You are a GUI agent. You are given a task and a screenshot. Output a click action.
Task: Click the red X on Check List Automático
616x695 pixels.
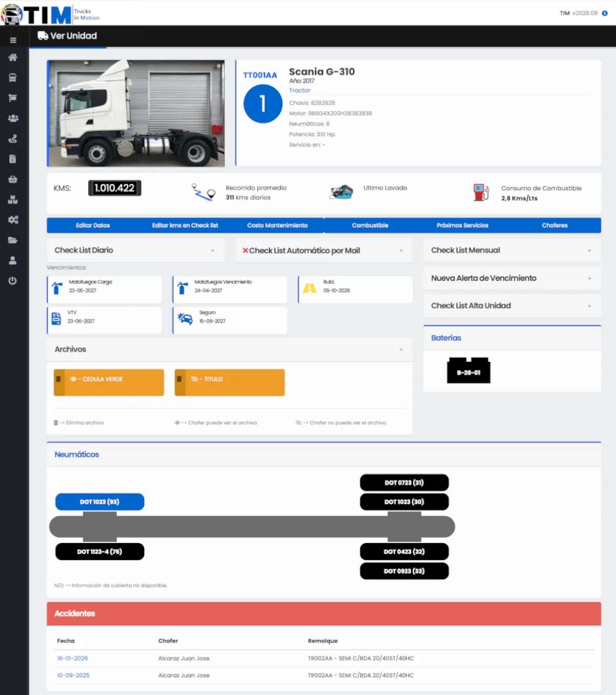(245, 250)
